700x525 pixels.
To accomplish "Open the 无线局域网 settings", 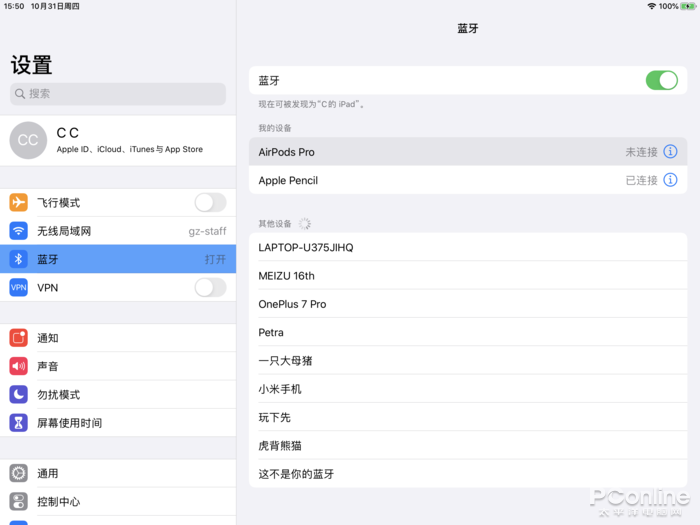I will pos(118,231).
